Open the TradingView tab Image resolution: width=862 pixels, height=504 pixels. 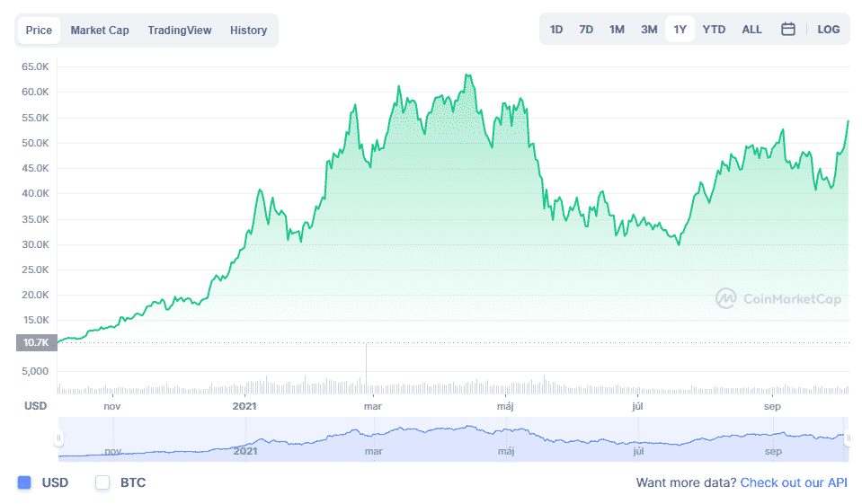tap(180, 31)
